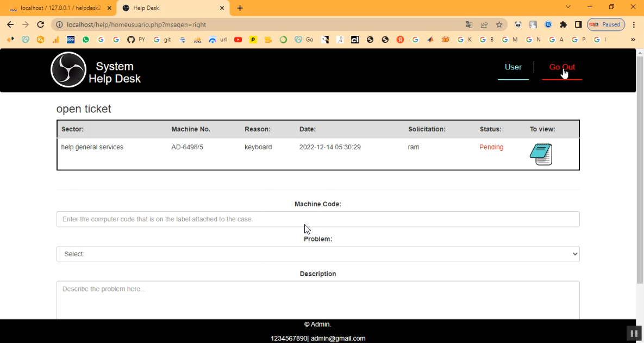The width and height of the screenshot is (644, 343).
Task: Click the 'help general services' sector cell
Action: [x=92, y=147]
